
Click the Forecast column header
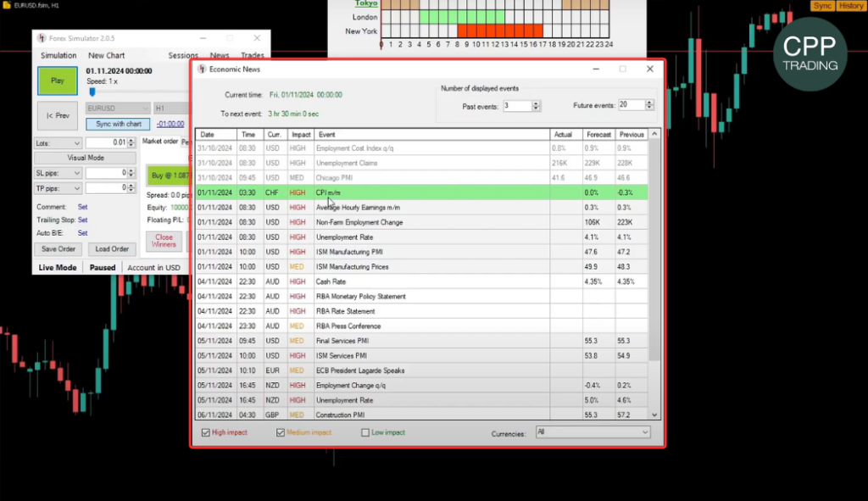pos(598,135)
